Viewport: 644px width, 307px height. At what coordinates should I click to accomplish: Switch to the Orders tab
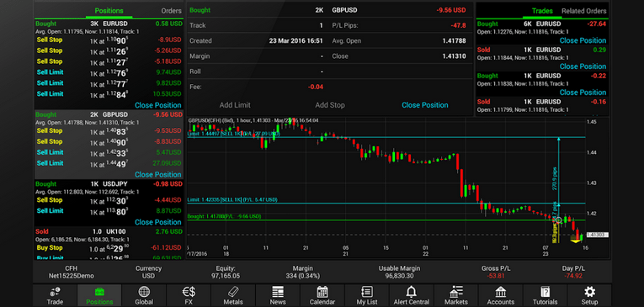[x=171, y=11]
